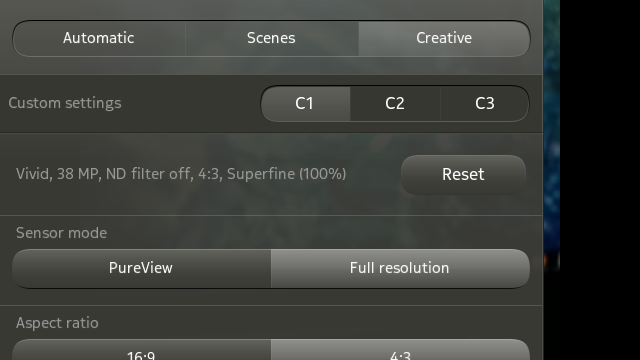The image size is (640, 360).
Task: Reset the custom settings
Action: tap(463, 175)
